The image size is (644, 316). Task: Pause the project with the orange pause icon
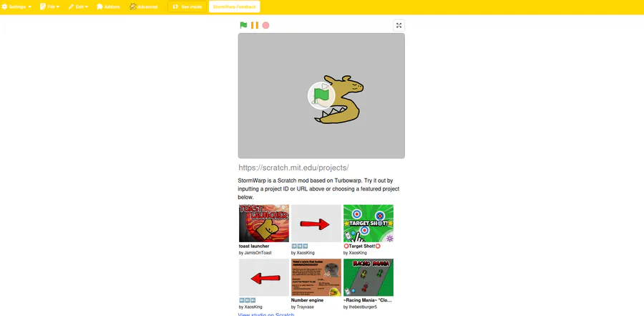(x=255, y=25)
